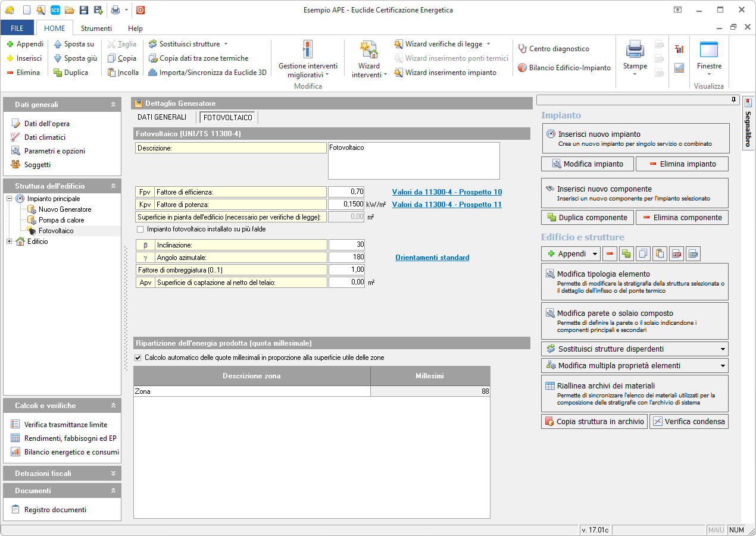The image size is (756, 536).
Task: Click the Centro diagnostico stethoscope icon
Action: [522, 49]
